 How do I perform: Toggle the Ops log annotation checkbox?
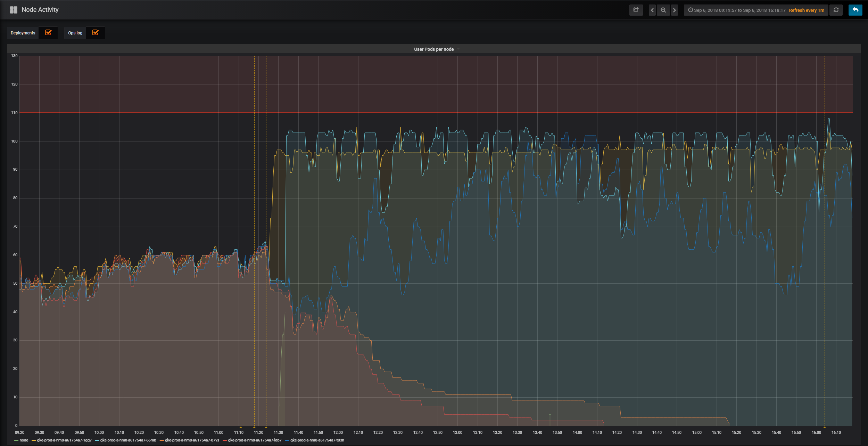tap(95, 33)
